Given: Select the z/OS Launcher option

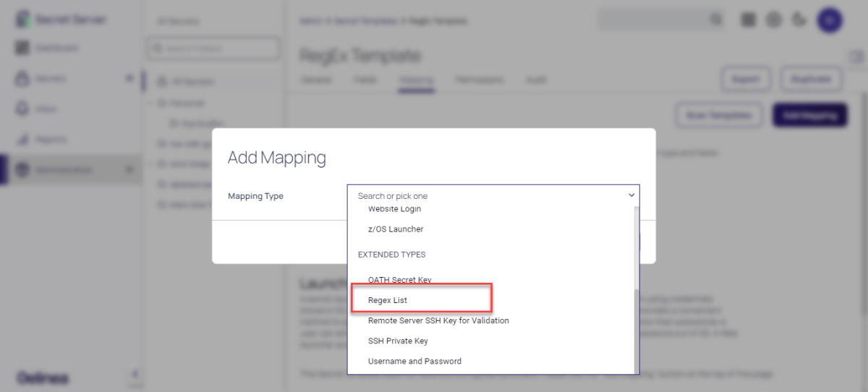Looking at the screenshot, I should pyautogui.click(x=396, y=229).
